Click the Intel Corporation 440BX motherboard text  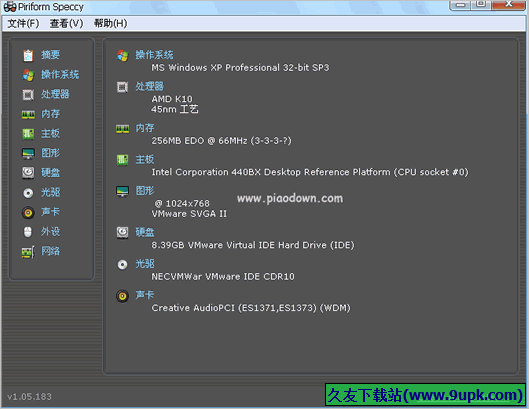point(310,172)
